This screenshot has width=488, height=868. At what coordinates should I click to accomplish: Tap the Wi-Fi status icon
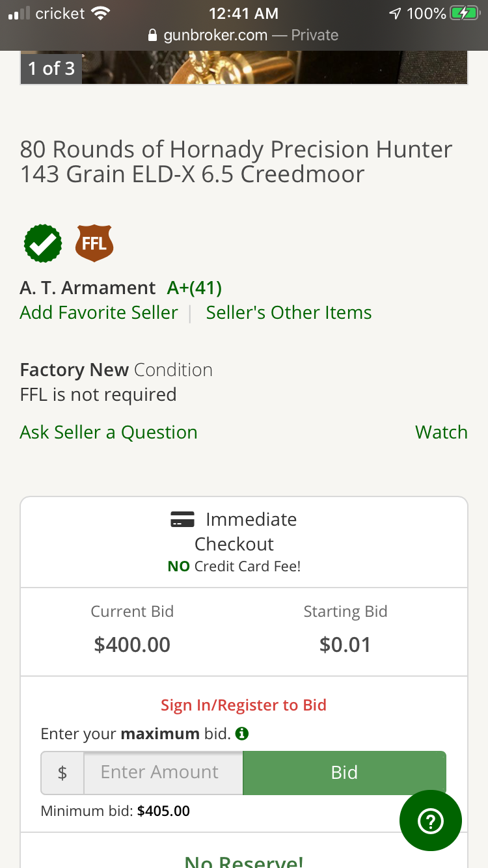(100, 13)
